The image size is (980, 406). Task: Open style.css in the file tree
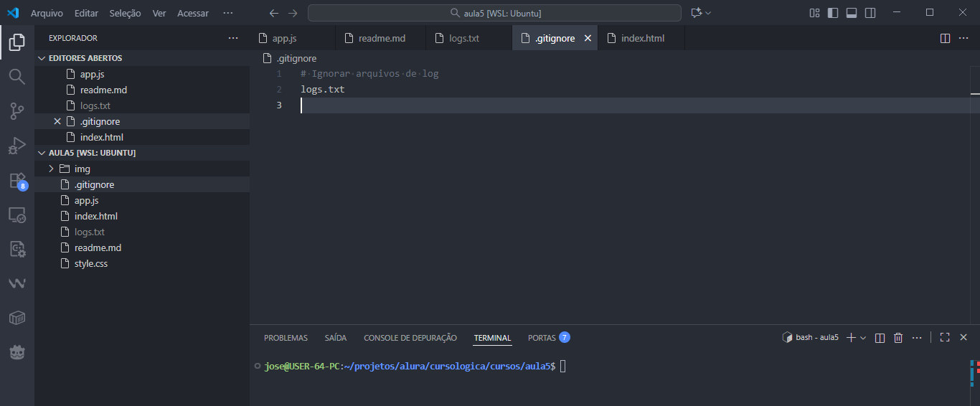click(142, 263)
